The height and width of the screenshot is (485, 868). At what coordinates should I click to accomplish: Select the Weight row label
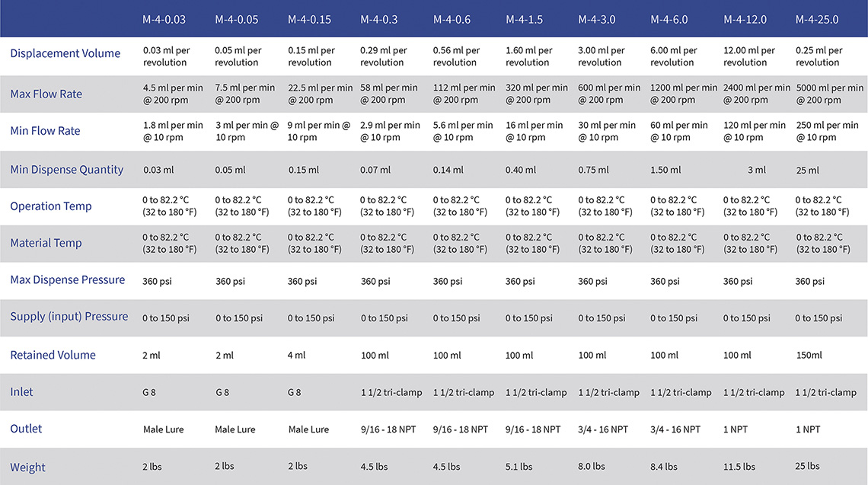point(28,467)
